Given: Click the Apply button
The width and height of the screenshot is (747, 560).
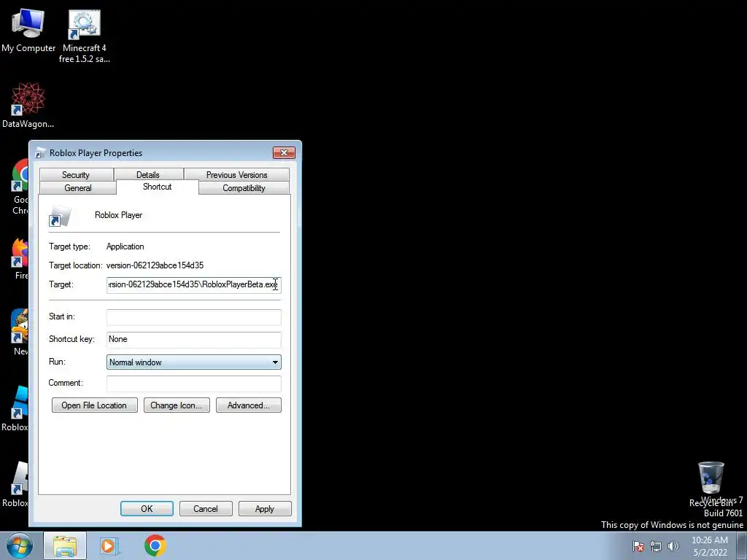Looking at the screenshot, I should [264, 508].
